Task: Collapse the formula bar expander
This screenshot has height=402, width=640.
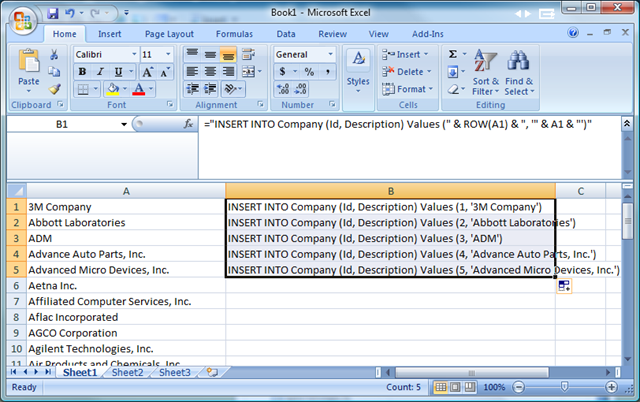Action: coord(627,123)
